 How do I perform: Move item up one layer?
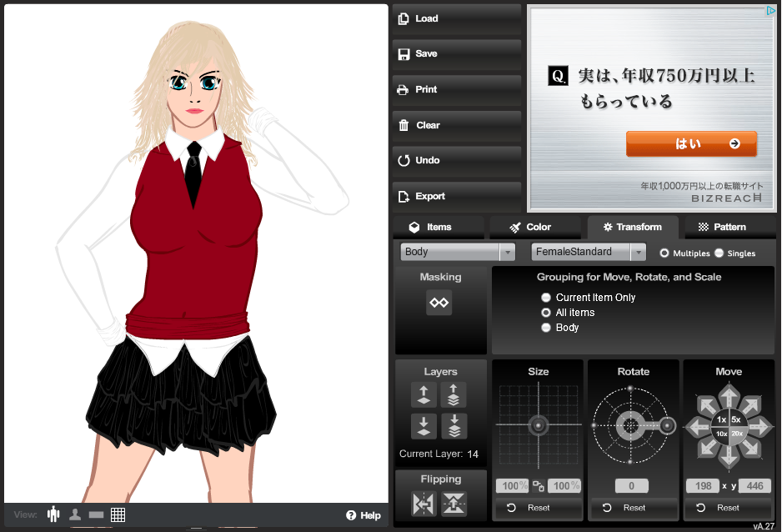[424, 394]
